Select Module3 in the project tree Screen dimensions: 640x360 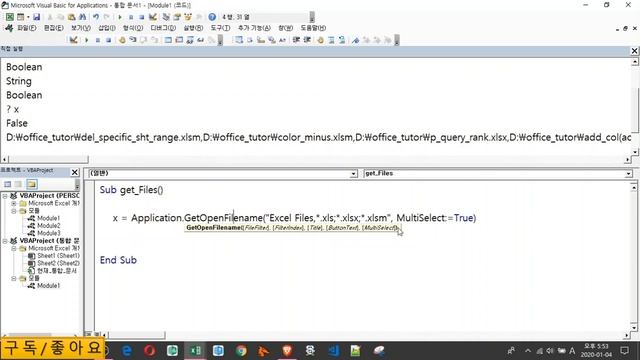click(x=49, y=233)
